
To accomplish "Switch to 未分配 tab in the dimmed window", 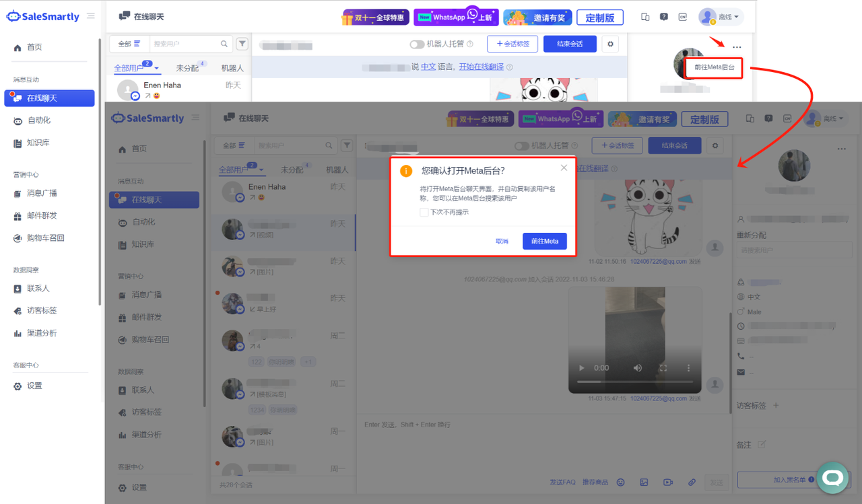I will (x=292, y=170).
